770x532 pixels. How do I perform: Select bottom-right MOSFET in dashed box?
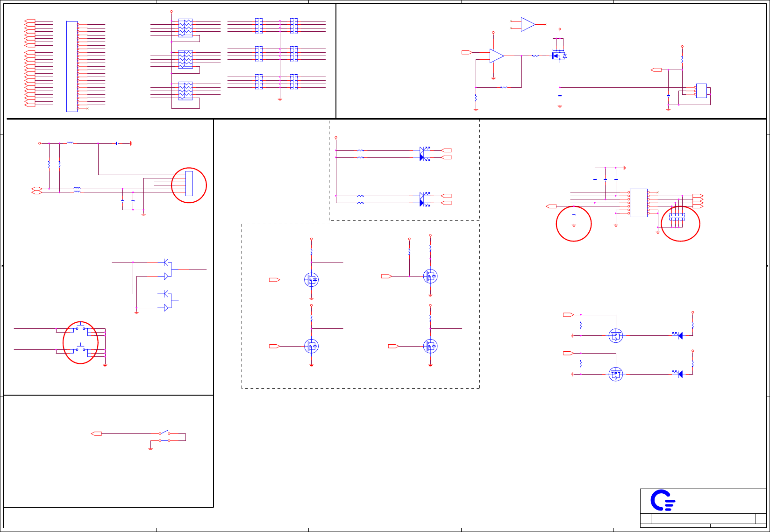[430, 346]
